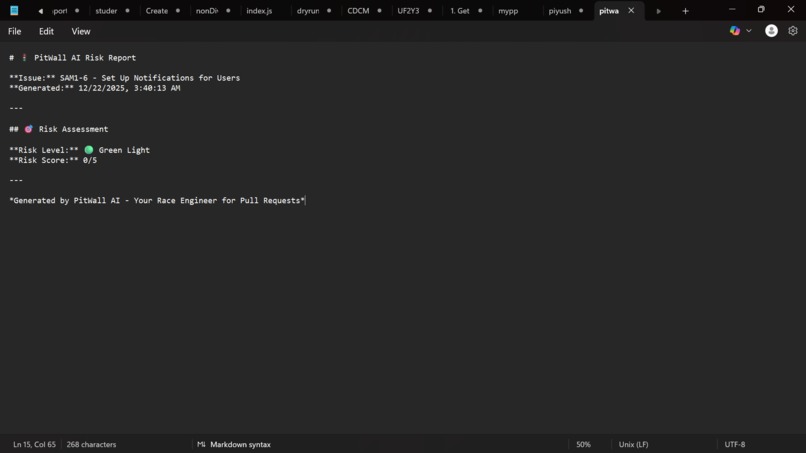Click the Generated by PitWall AI footer line
Image resolution: width=806 pixels, height=453 pixels.
157,201
